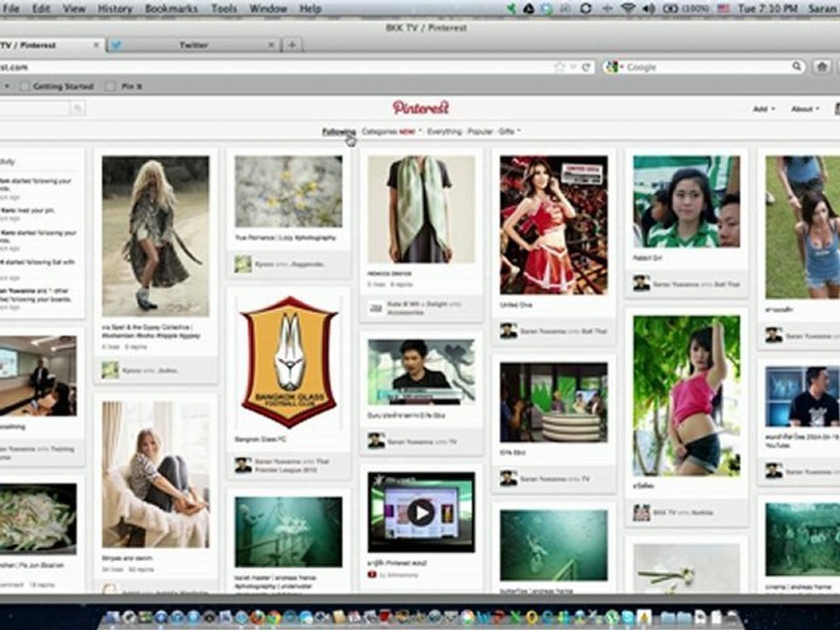Viewport: 840px width, 630px height.
Task: Open the volume menu bar icon
Action: point(648,9)
